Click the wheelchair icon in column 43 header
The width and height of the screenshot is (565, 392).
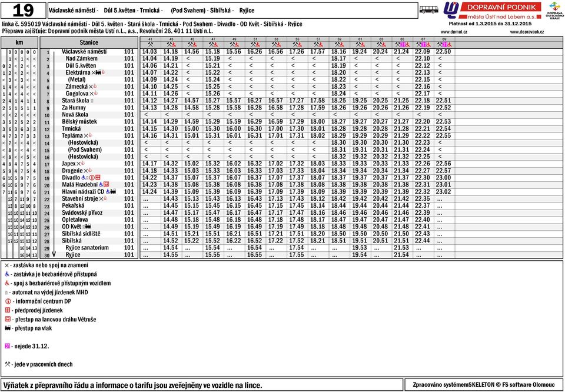click(174, 45)
